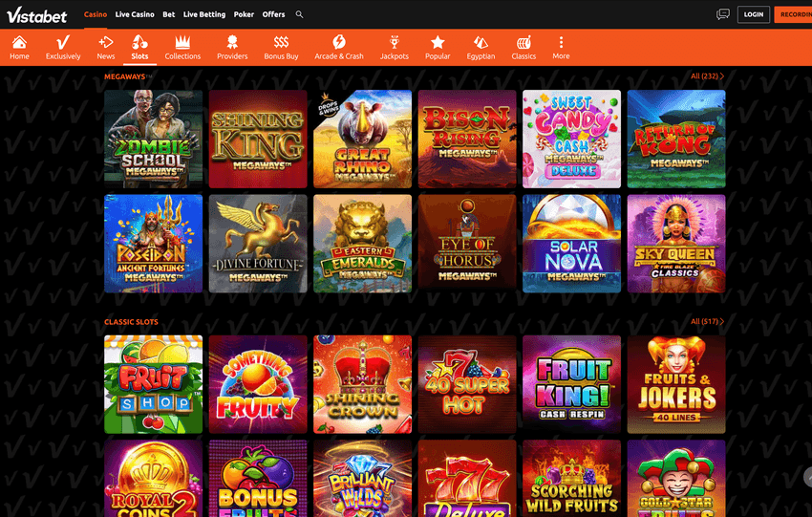
Task: Click the CLASSIC SLOTS section heading
Action: pyautogui.click(x=131, y=322)
